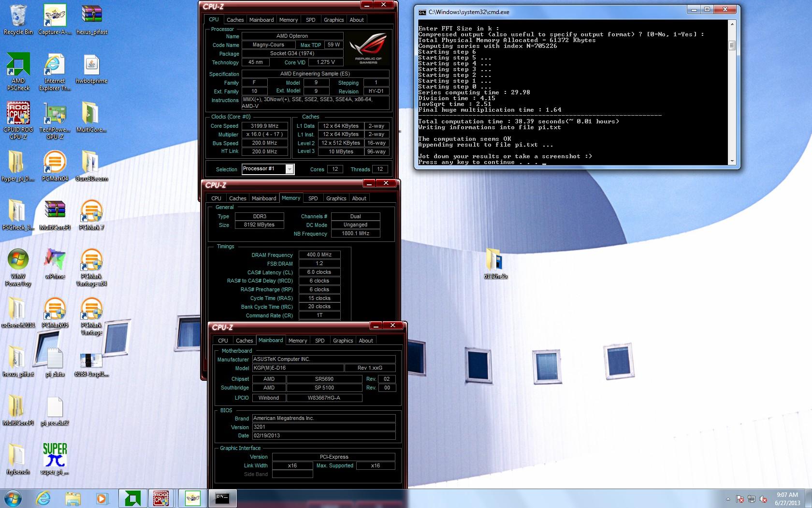Open Windows Explorer from the taskbar

point(72,498)
